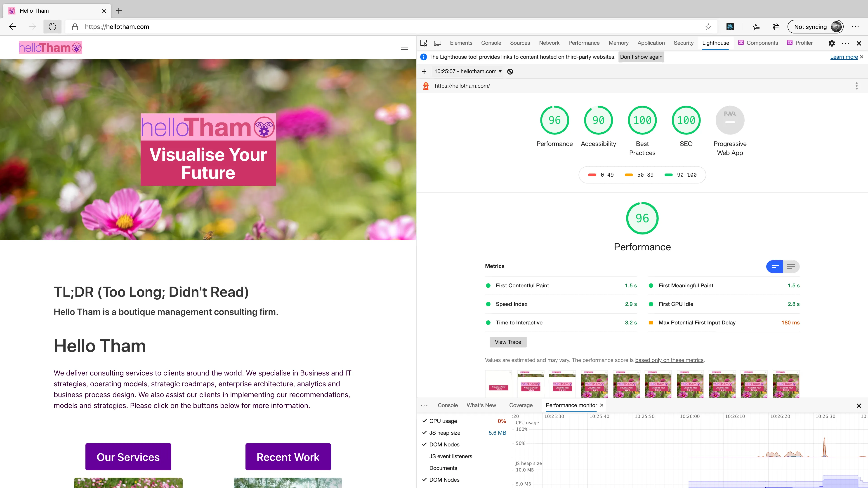Click Don't show again button
The width and height of the screenshot is (868, 488).
641,57
